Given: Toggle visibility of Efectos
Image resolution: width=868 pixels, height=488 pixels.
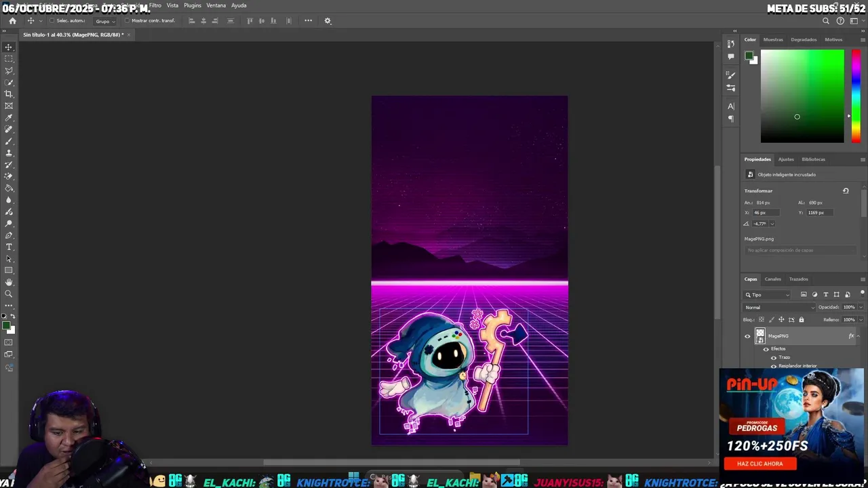Looking at the screenshot, I should tap(766, 349).
